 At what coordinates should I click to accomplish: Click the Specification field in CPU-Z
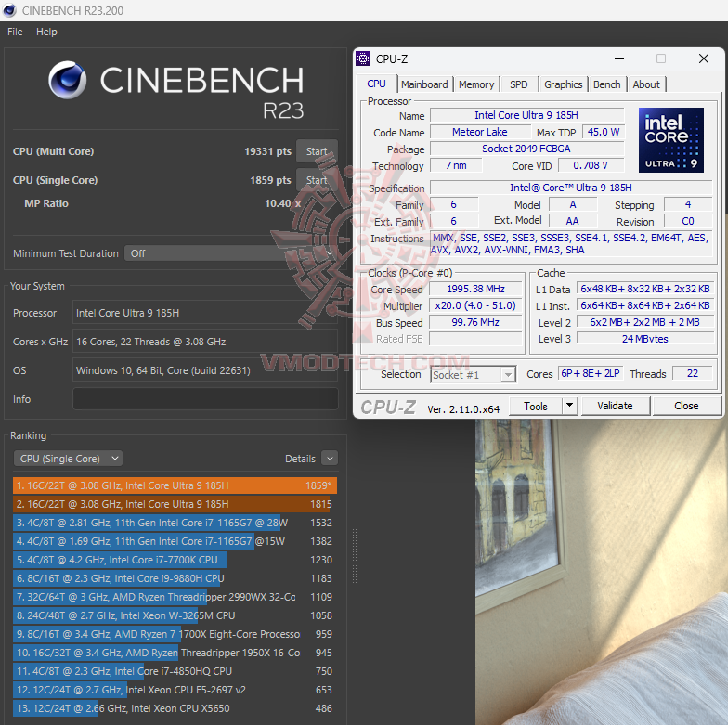571,188
